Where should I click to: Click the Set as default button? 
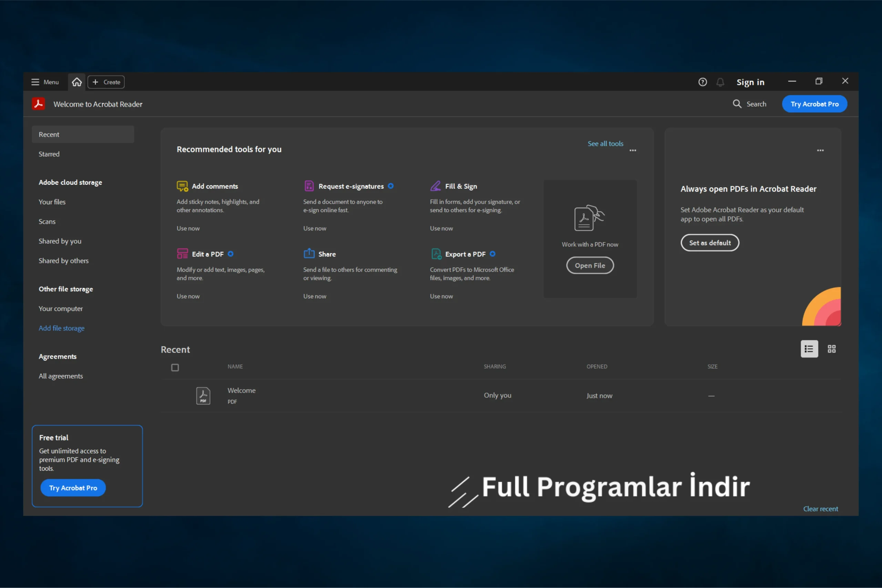click(x=710, y=243)
